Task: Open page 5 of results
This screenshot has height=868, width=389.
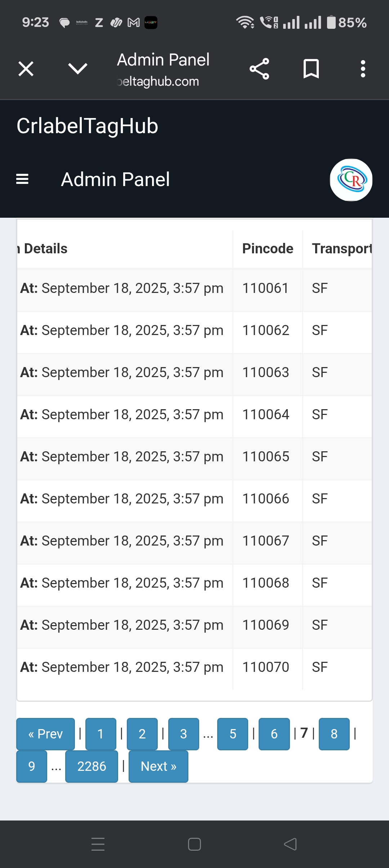Action: 233,734
